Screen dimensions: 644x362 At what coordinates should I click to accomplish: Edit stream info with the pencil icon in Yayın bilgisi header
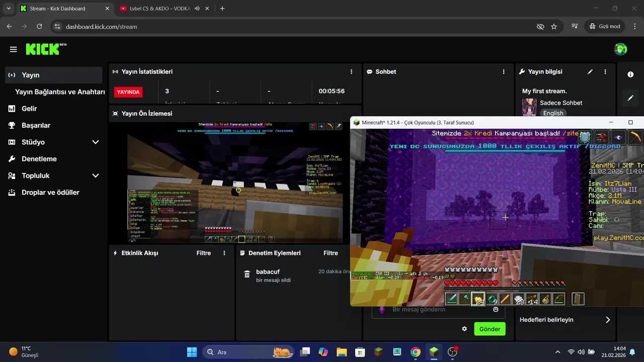pyautogui.click(x=590, y=72)
